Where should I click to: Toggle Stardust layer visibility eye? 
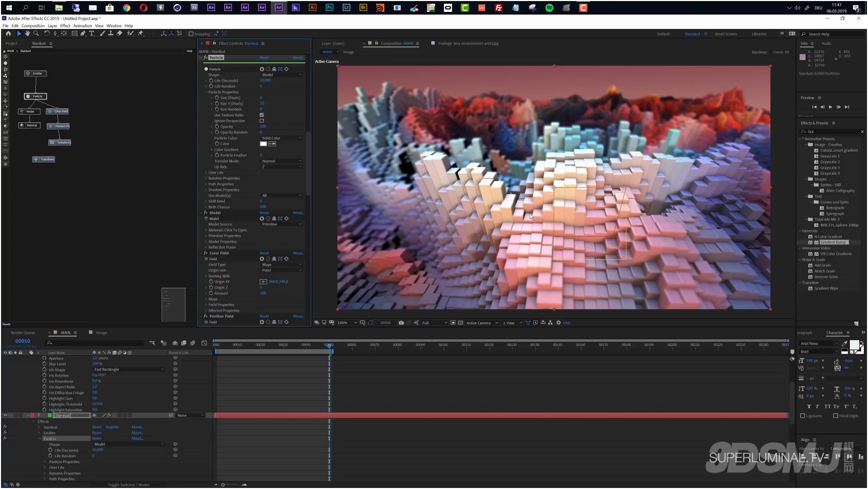pos(5,415)
